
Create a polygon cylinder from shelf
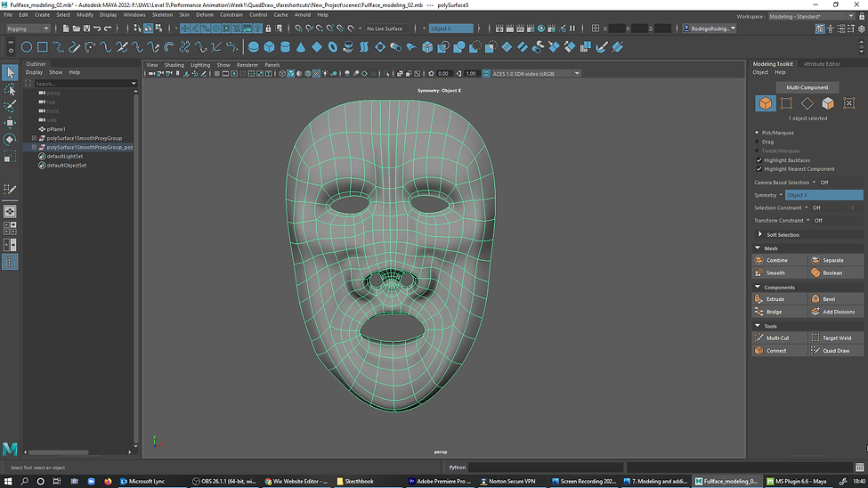(285, 47)
